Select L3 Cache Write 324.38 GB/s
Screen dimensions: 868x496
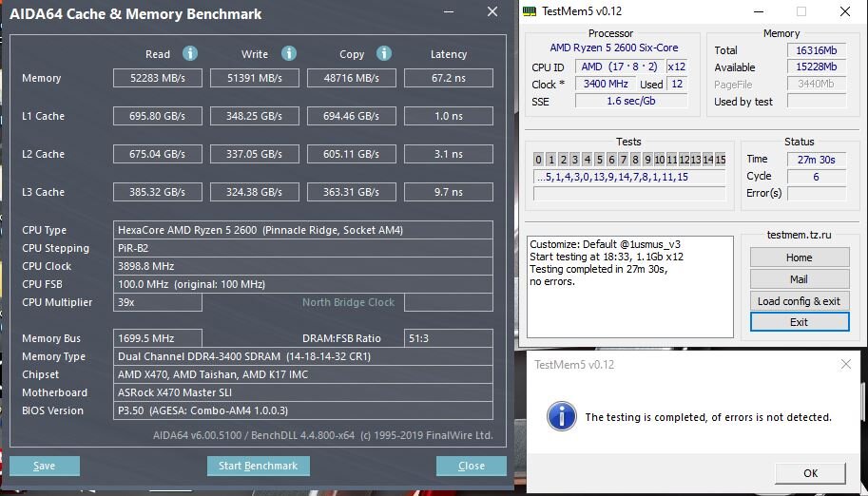(255, 192)
